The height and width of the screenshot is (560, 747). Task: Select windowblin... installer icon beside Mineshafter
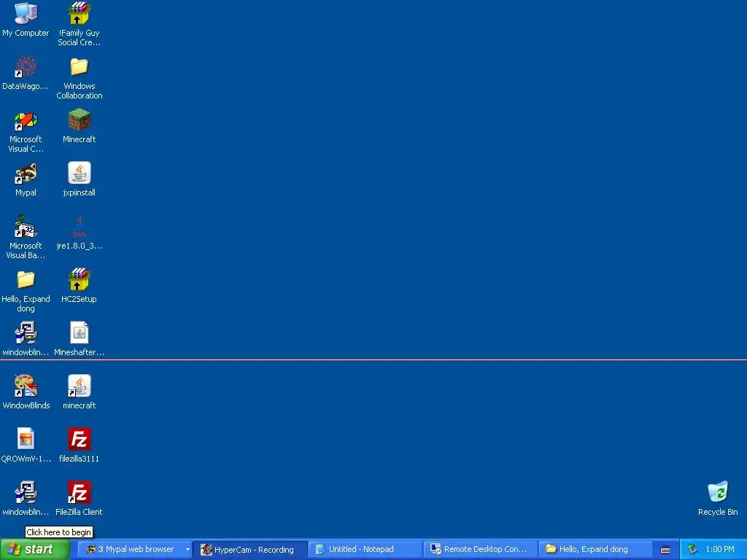26,332
